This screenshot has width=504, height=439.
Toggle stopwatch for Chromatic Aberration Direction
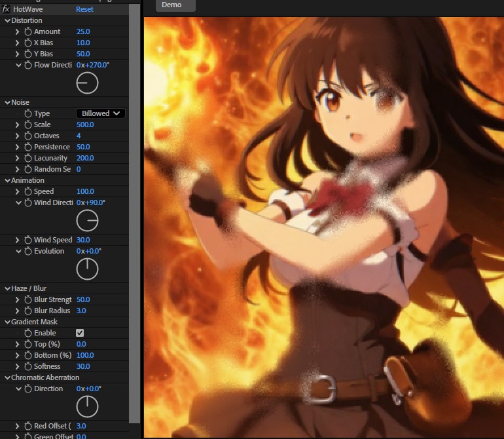pos(28,389)
